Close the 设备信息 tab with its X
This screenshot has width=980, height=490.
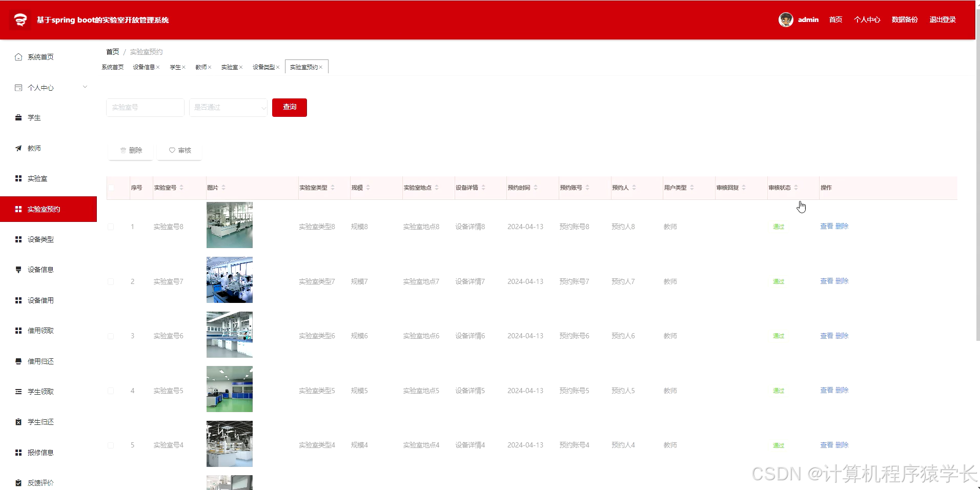tap(158, 67)
